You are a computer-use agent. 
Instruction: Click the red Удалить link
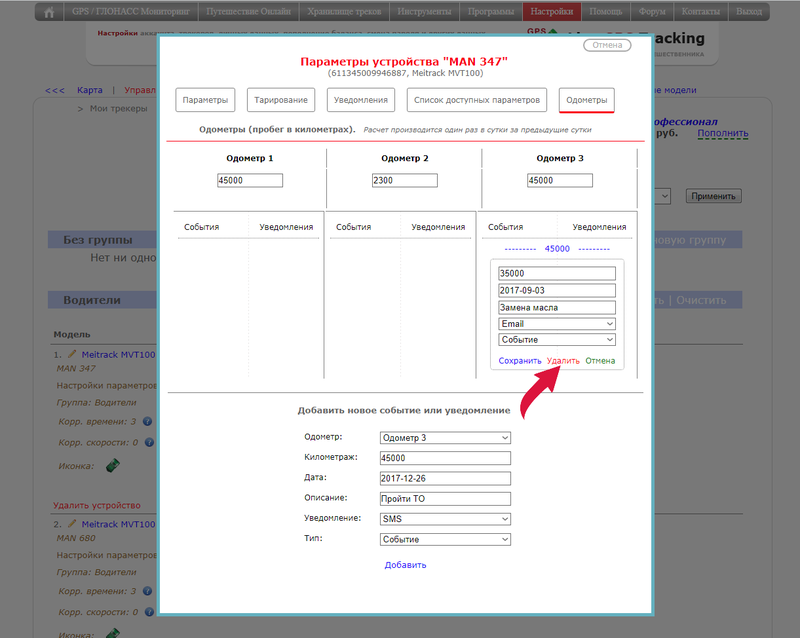(563, 361)
